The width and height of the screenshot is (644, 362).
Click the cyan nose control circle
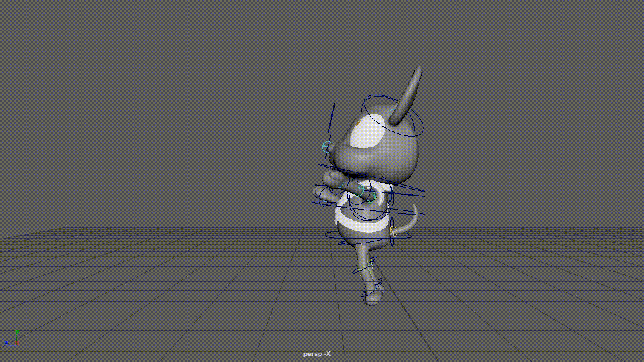[327, 147]
